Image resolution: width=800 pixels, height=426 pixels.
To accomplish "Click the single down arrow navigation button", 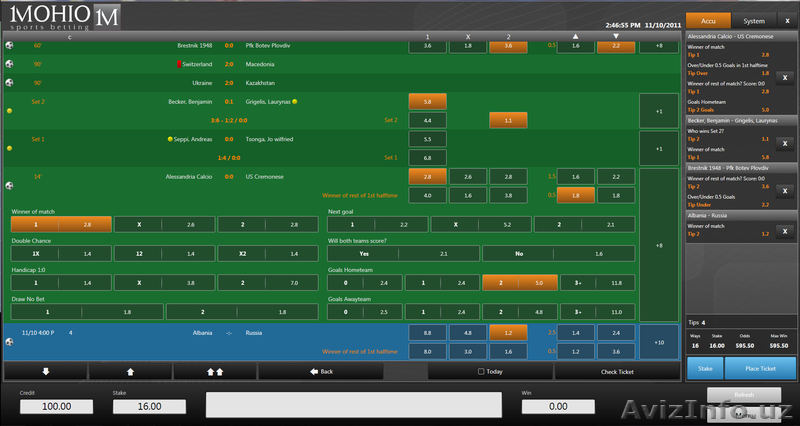I will [x=45, y=370].
